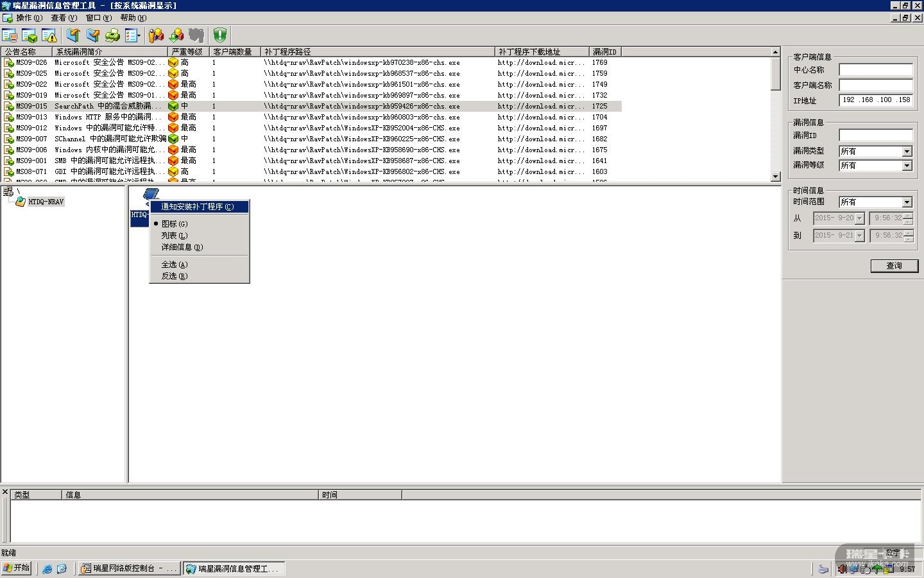
Task: Select 图标 view option in context menu
Action: coord(200,224)
